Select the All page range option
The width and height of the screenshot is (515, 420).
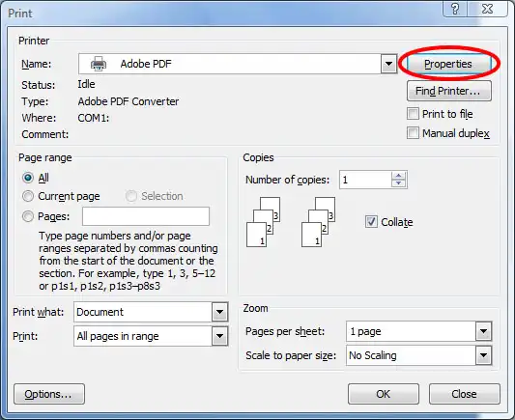28,178
